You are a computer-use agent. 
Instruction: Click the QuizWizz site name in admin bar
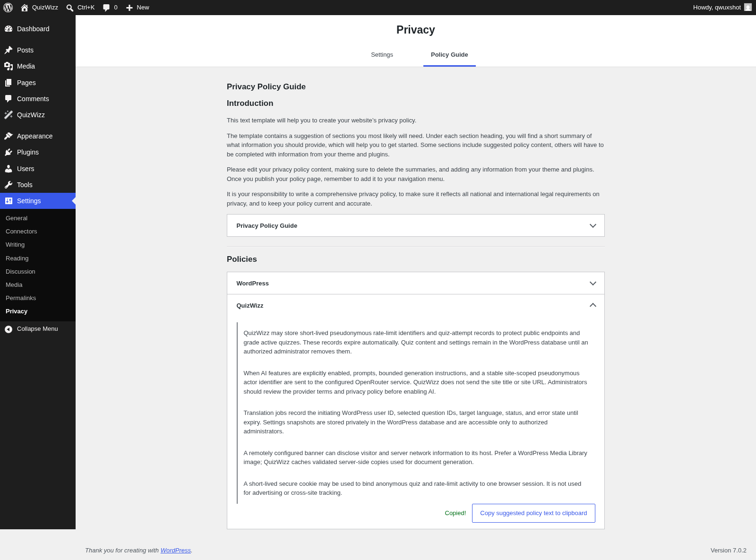coord(45,8)
